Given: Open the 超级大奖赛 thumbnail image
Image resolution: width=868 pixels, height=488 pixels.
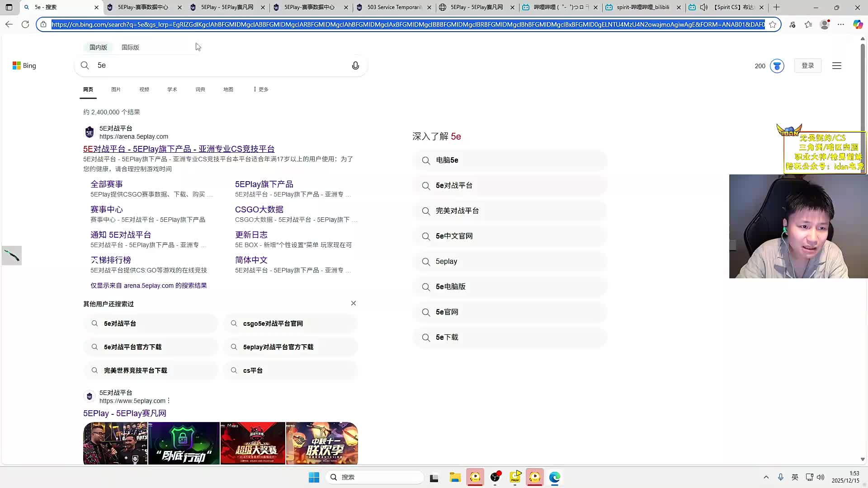Looking at the screenshot, I should (253, 443).
